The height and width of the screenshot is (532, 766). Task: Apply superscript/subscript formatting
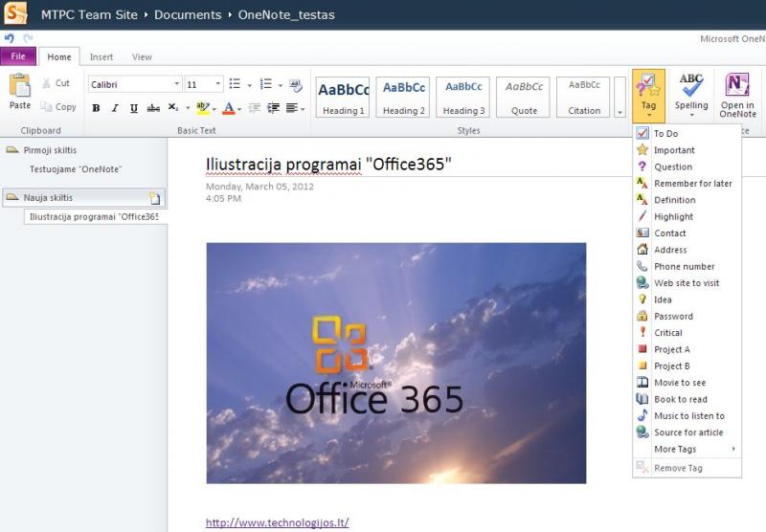tap(173, 107)
